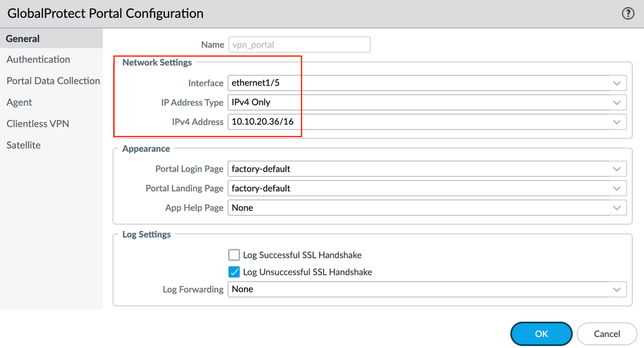Switch to the Authentication tab
The width and height of the screenshot is (644, 348).
point(38,59)
